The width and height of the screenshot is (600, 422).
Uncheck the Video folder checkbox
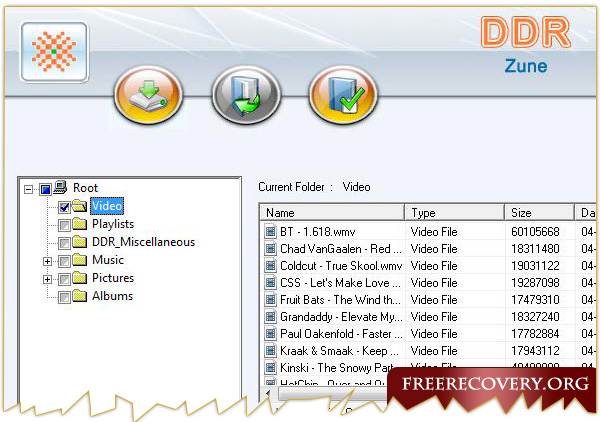[64, 207]
